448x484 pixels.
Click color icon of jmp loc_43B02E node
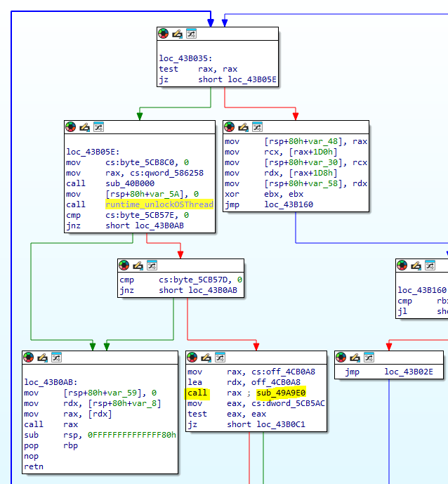click(x=341, y=357)
